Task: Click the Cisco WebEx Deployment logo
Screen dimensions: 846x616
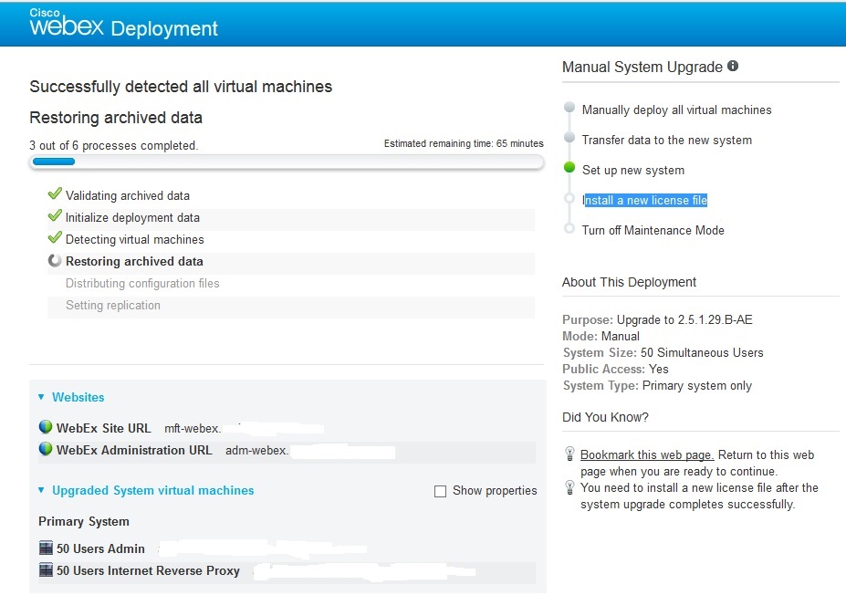Action: coord(123,23)
